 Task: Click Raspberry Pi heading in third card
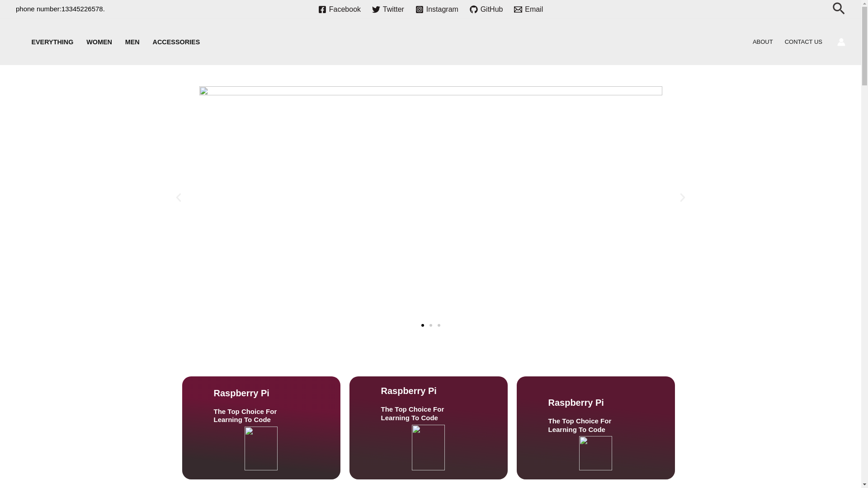[x=576, y=403]
